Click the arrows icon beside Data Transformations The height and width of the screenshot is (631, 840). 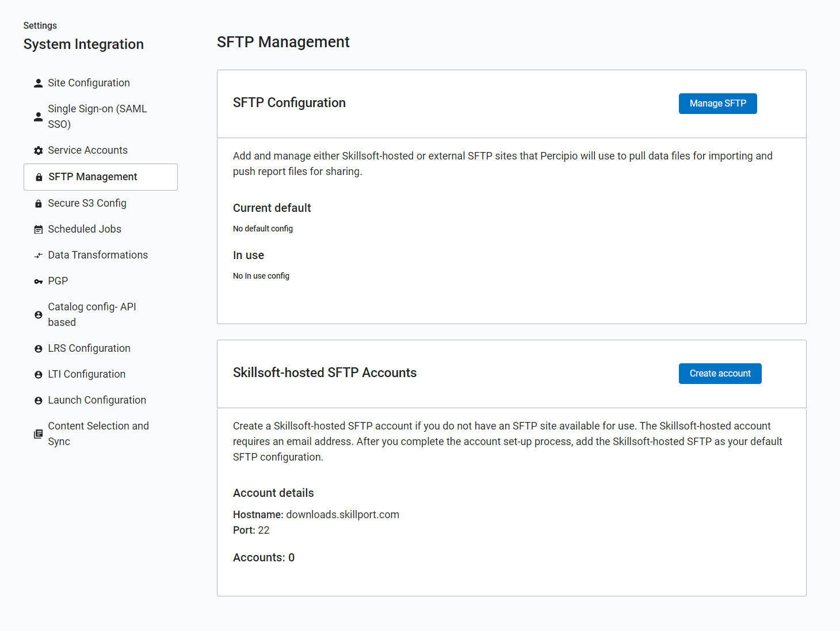tap(39, 256)
